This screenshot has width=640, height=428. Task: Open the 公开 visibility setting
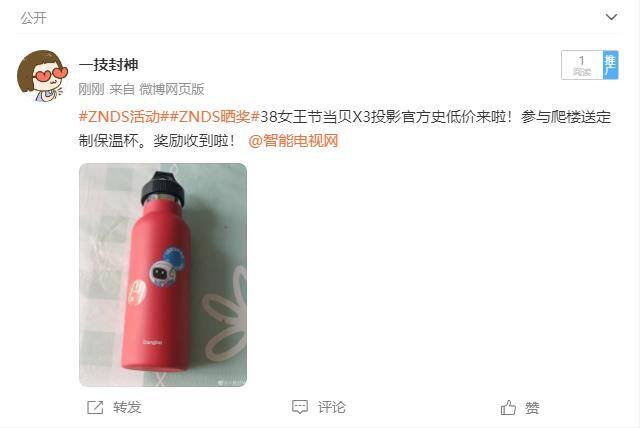pyautogui.click(x=33, y=18)
